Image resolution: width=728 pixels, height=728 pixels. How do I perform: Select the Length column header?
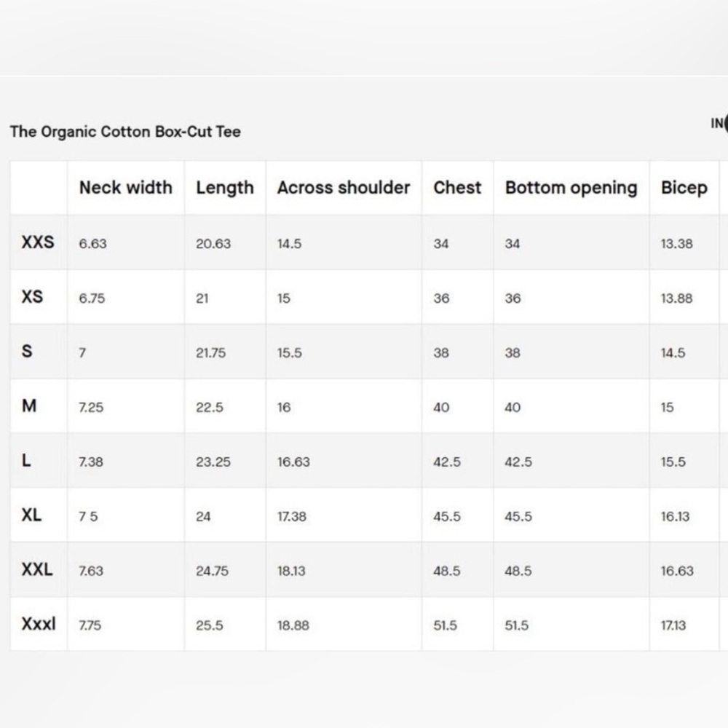click(225, 188)
